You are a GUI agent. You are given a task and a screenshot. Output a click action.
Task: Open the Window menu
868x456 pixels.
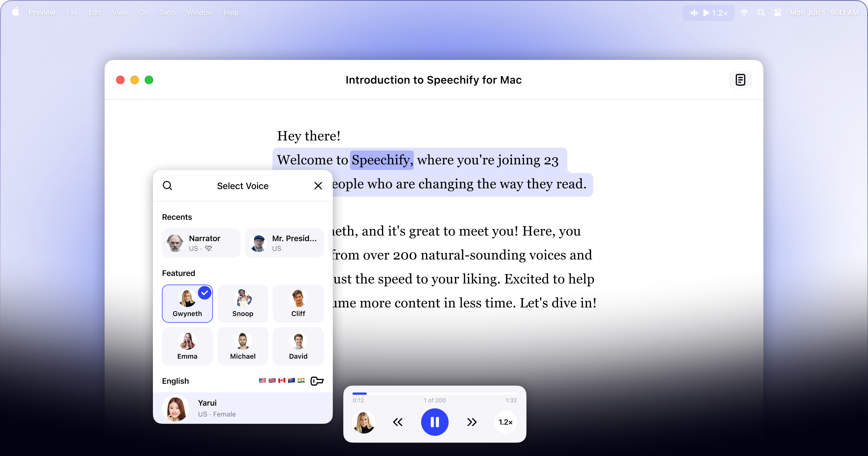200,13
